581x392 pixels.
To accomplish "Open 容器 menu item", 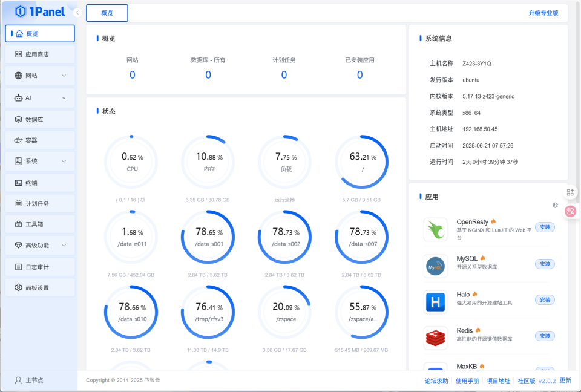I will point(40,140).
